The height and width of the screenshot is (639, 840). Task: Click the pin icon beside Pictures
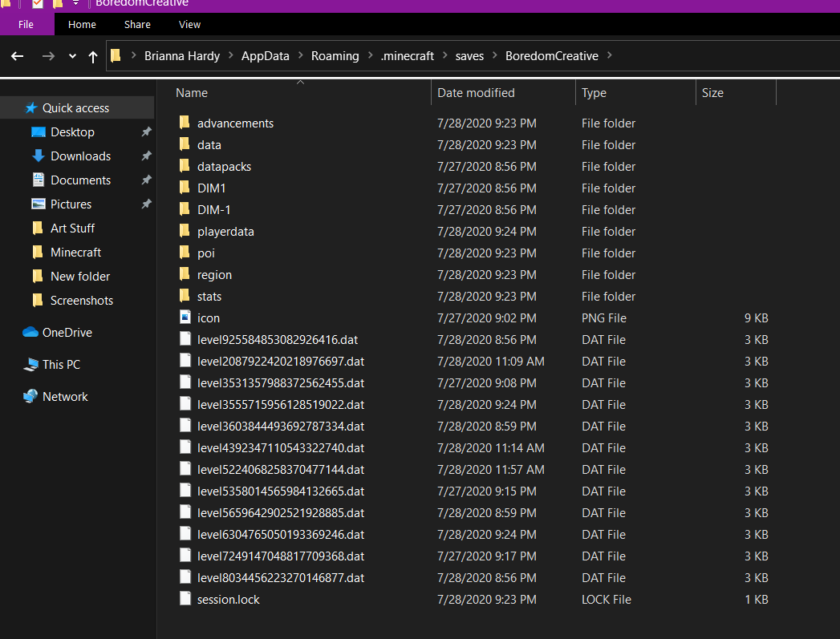146,204
